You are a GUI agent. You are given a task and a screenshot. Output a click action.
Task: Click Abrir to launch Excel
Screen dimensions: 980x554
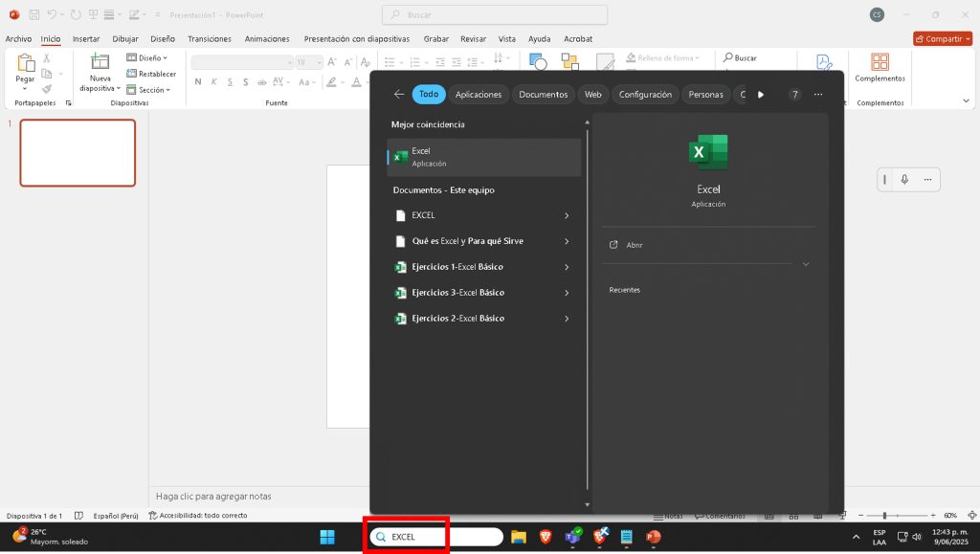click(634, 245)
